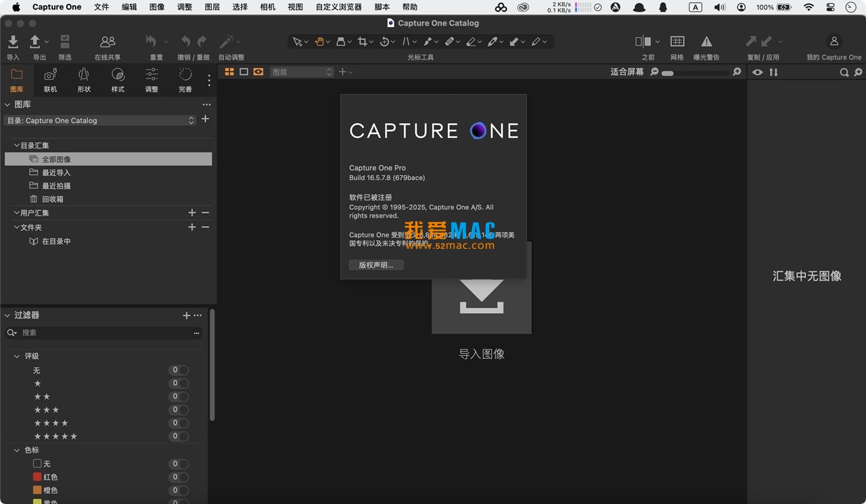Click the volume icon in menu bar
Screen dimensions: 866x504
click(719, 7)
